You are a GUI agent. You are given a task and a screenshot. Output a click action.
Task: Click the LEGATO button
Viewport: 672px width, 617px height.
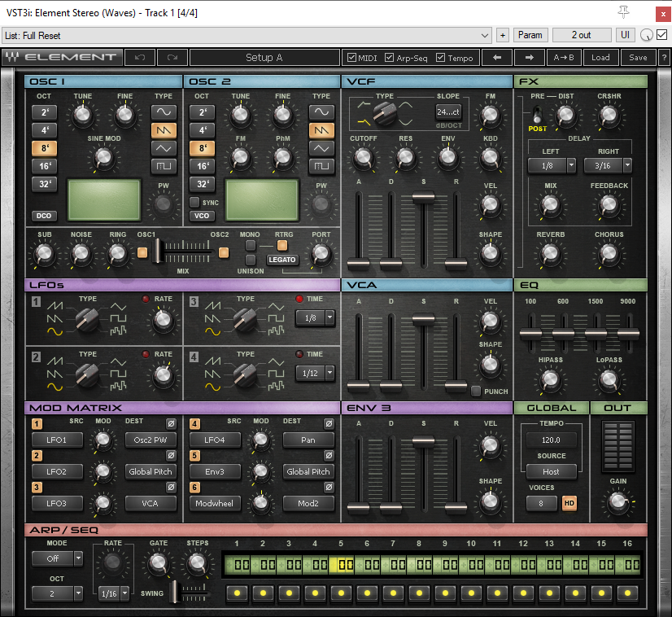(x=282, y=260)
